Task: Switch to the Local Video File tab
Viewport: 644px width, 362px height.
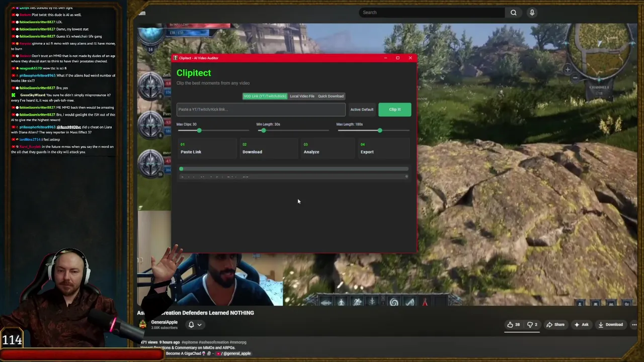Action: click(x=302, y=96)
